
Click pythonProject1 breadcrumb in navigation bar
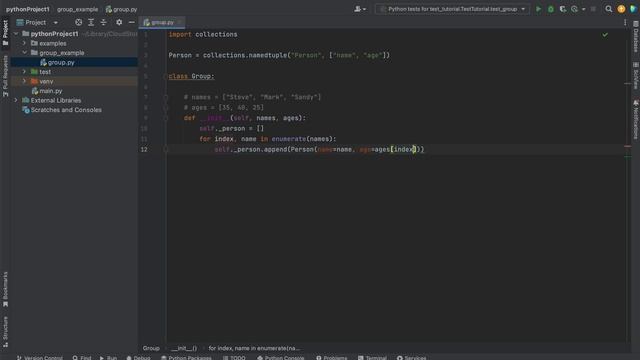[x=27, y=9]
